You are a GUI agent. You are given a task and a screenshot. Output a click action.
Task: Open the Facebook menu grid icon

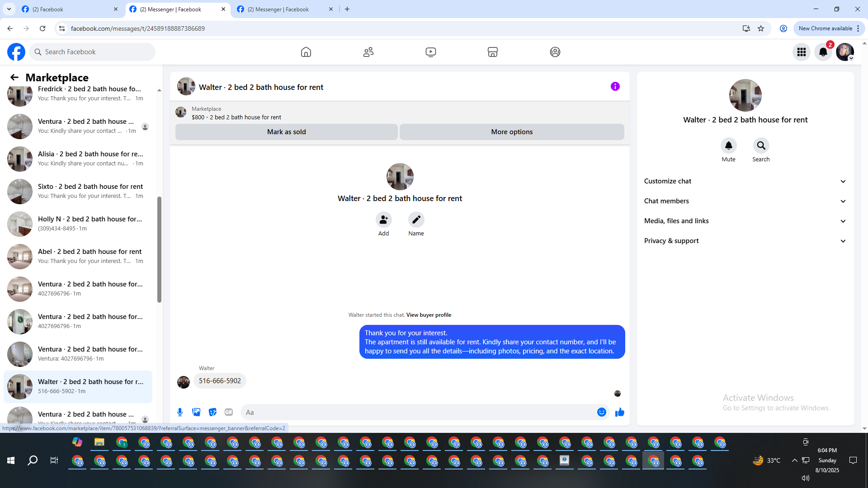pos(801,52)
